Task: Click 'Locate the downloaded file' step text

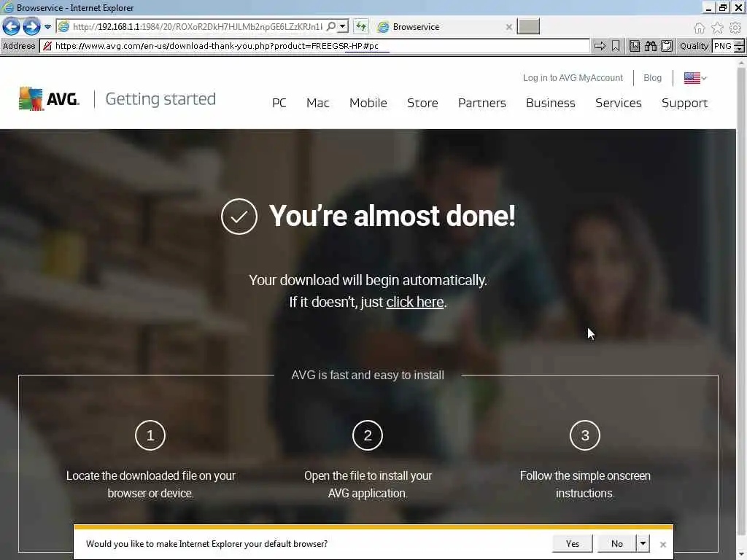Action: [x=150, y=484]
